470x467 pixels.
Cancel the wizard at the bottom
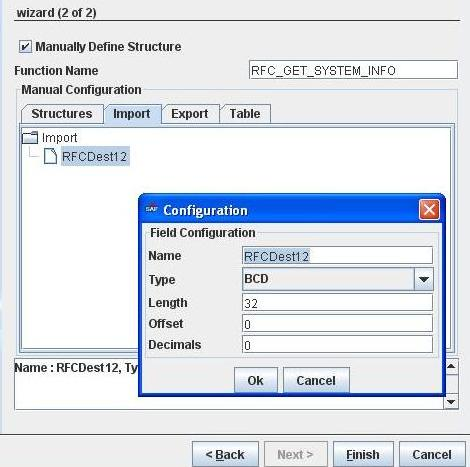click(x=432, y=454)
